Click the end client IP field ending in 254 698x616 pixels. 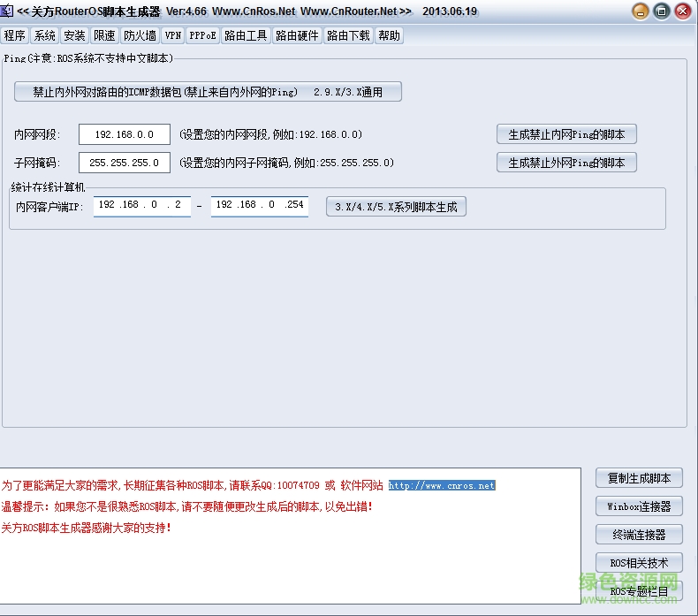pos(260,206)
